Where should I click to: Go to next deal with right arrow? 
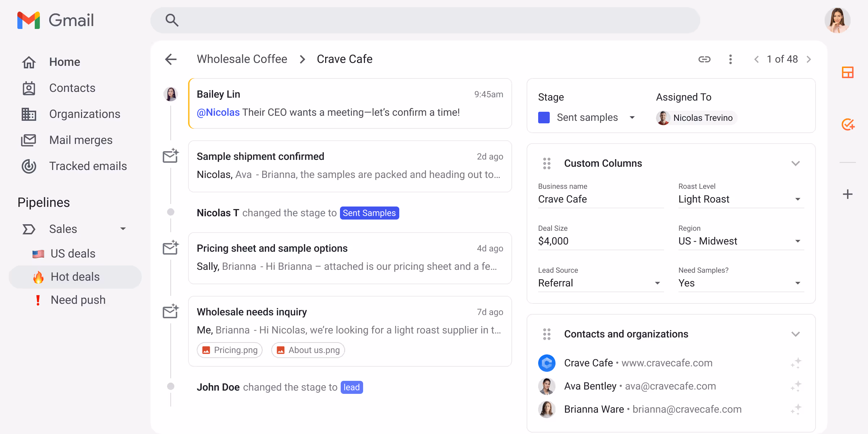pyautogui.click(x=809, y=59)
